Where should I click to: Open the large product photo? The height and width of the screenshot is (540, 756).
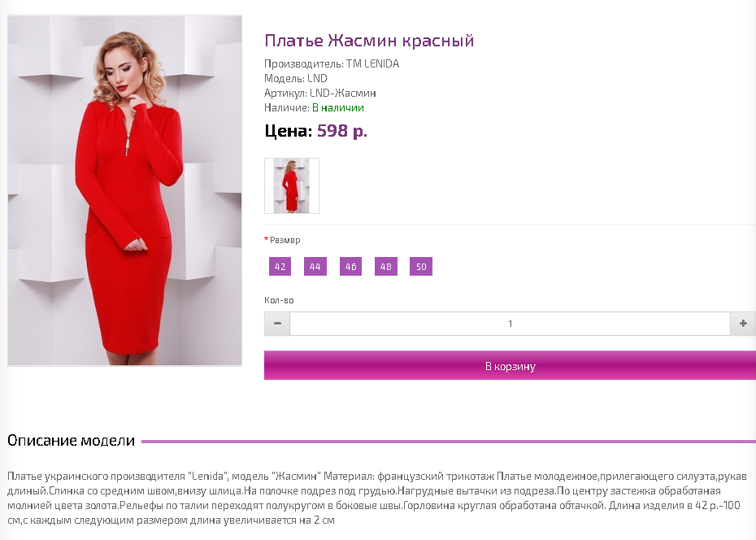(125, 190)
